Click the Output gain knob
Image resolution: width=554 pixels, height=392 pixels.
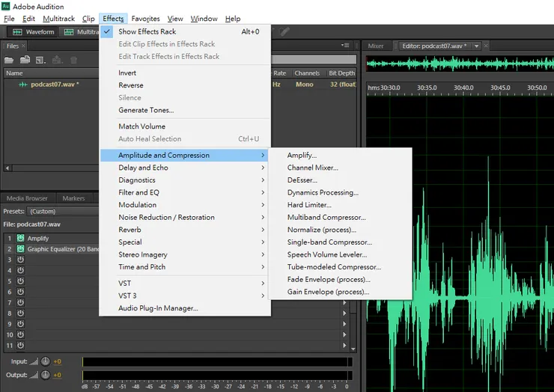[x=45, y=375]
